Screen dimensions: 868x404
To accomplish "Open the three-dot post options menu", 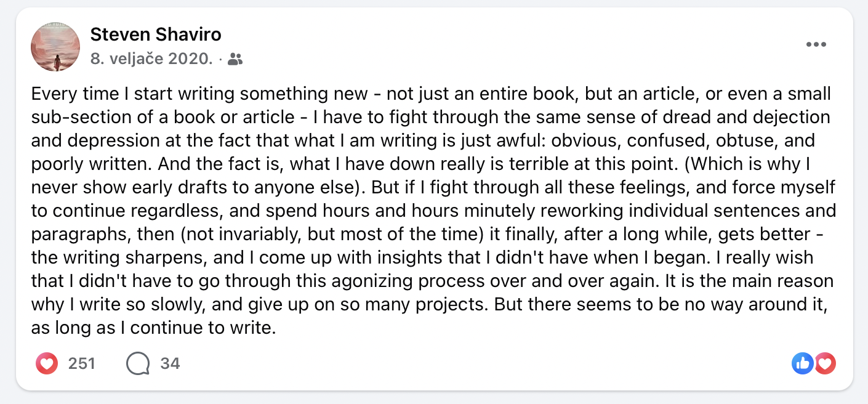I will pos(816,44).
